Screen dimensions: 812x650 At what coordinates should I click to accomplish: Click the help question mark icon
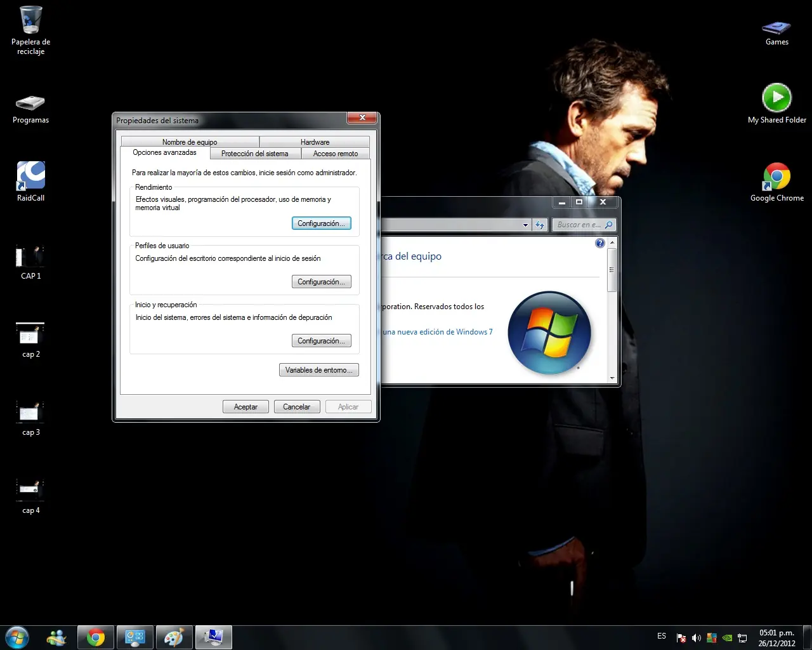pyautogui.click(x=600, y=243)
